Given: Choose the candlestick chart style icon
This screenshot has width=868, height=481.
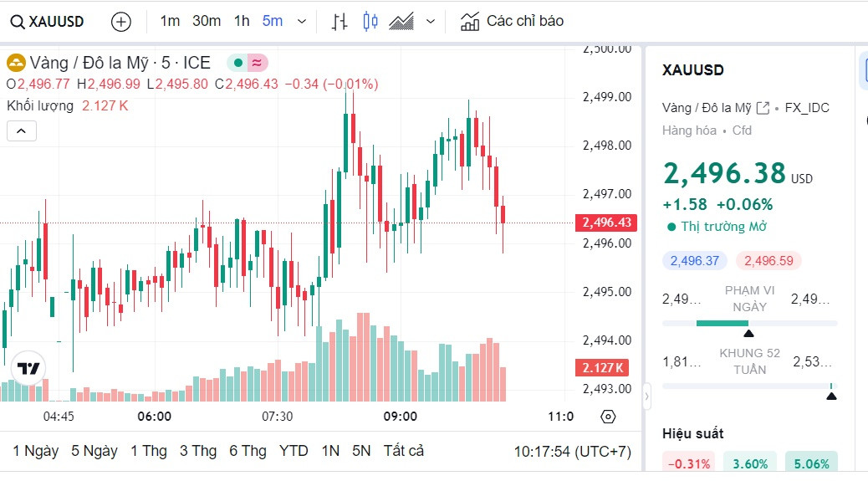Looking at the screenshot, I should pyautogui.click(x=370, y=22).
